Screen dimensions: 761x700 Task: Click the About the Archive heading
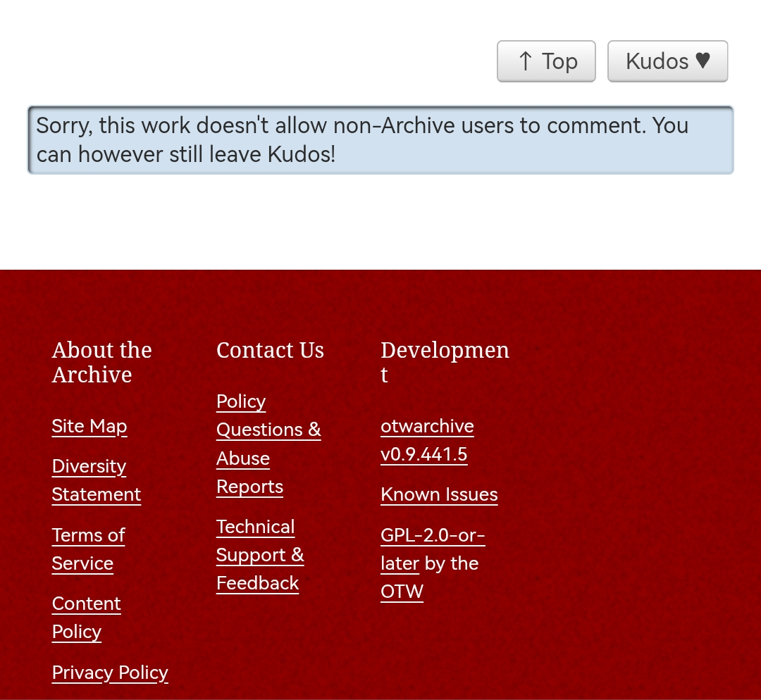pyautogui.click(x=101, y=362)
